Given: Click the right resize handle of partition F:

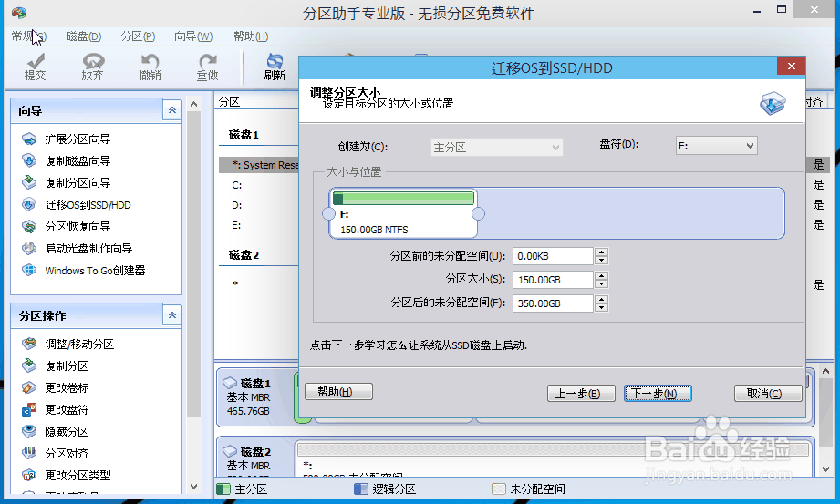Looking at the screenshot, I should tap(478, 213).
